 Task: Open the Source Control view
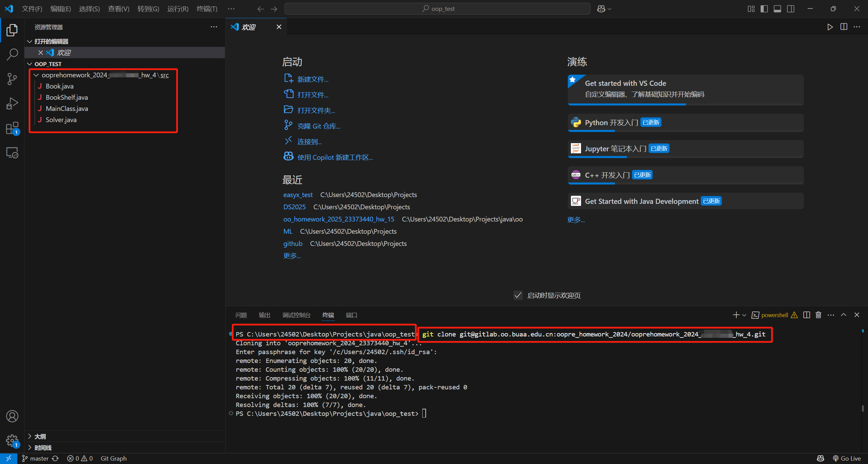tap(12, 79)
